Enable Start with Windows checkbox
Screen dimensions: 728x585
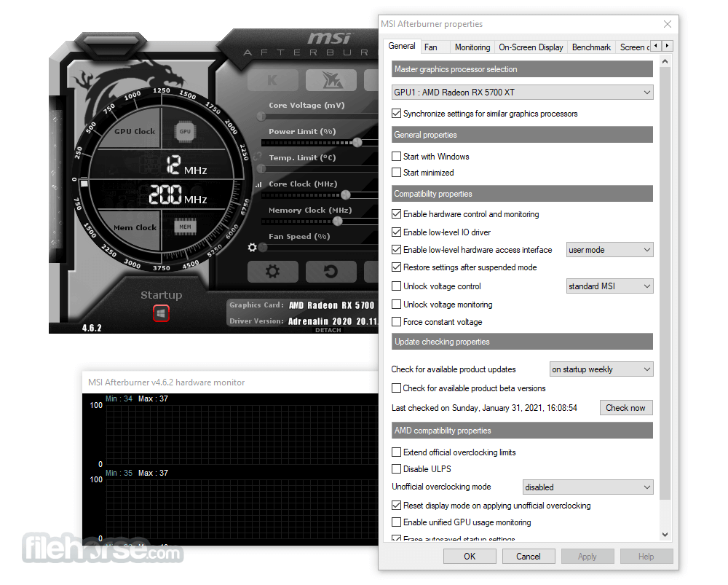430,157
